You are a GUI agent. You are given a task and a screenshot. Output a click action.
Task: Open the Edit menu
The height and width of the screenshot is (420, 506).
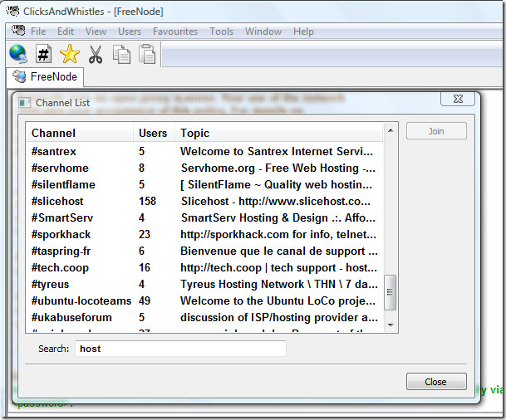coord(66,32)
